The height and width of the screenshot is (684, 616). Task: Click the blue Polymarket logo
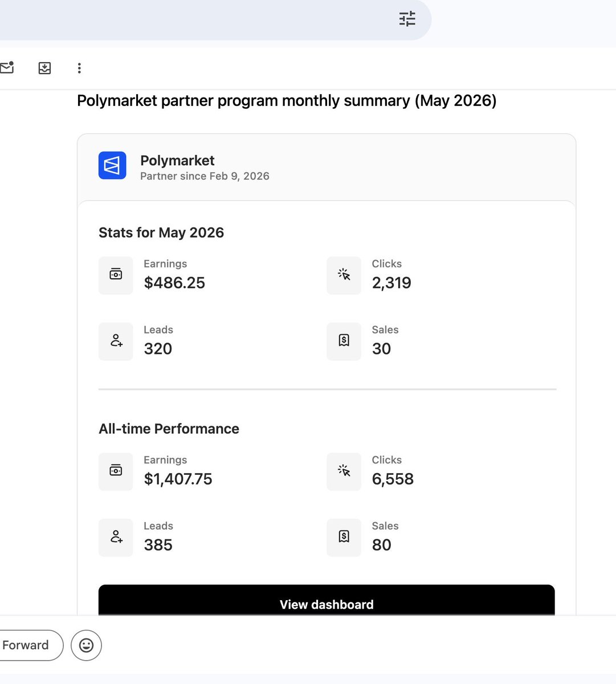(x=112, y=165)
